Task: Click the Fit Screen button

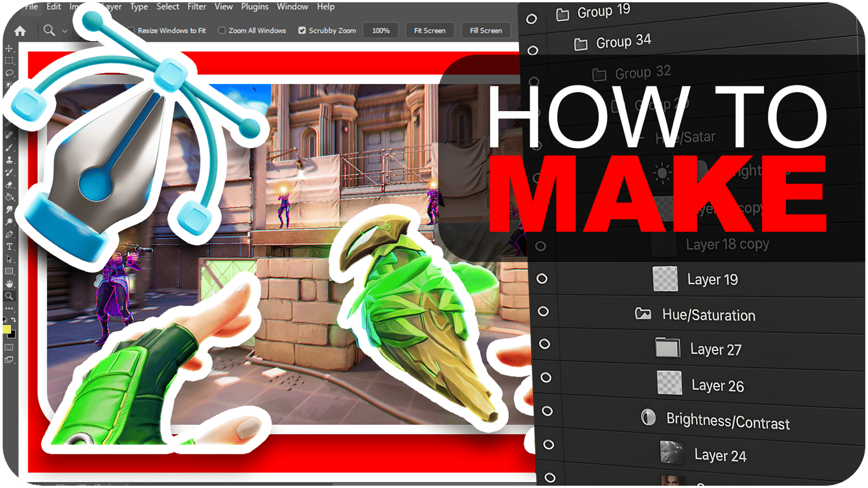Action: [x=430, y=31]
